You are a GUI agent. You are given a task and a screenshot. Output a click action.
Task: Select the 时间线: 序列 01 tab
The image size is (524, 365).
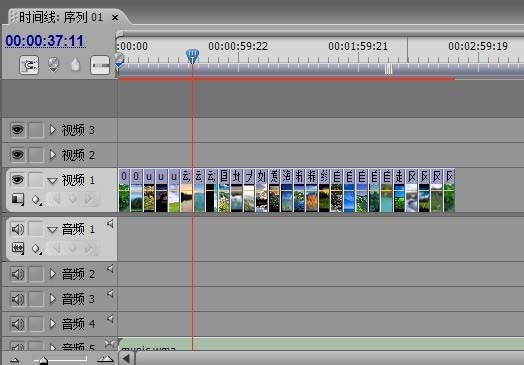coord(61,17)
